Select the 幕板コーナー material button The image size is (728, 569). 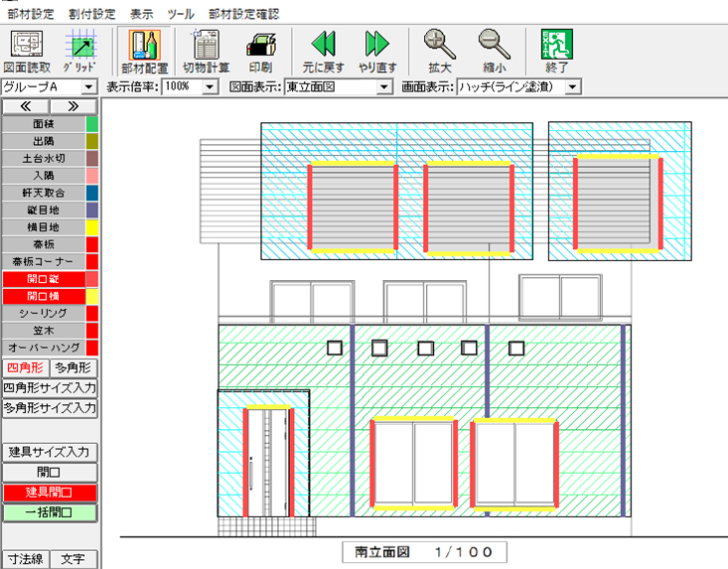[x=44, y=261]
